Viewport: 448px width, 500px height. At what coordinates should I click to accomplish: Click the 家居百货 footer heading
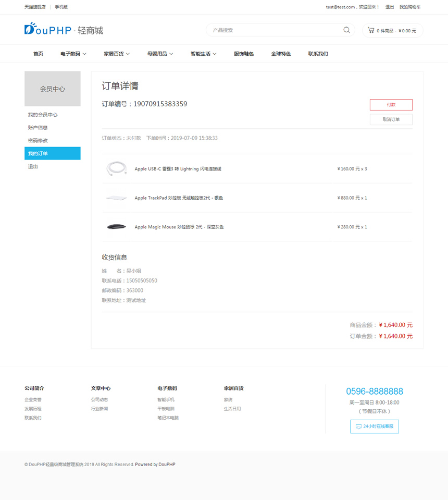click(233, 388)
